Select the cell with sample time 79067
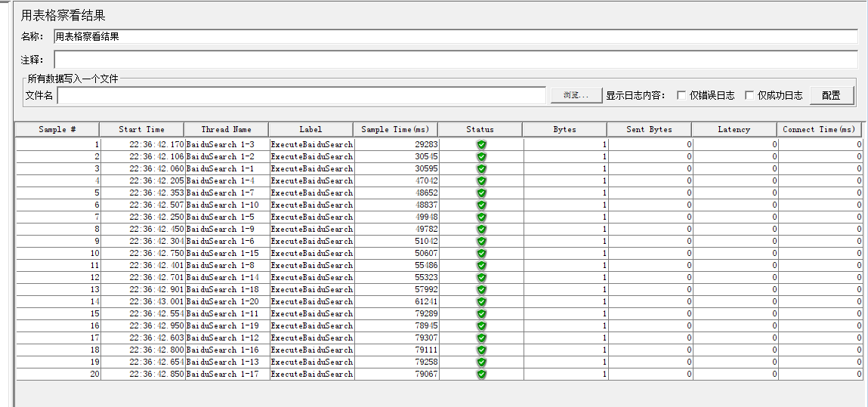 pyautogui.click(x=397, y=375)
